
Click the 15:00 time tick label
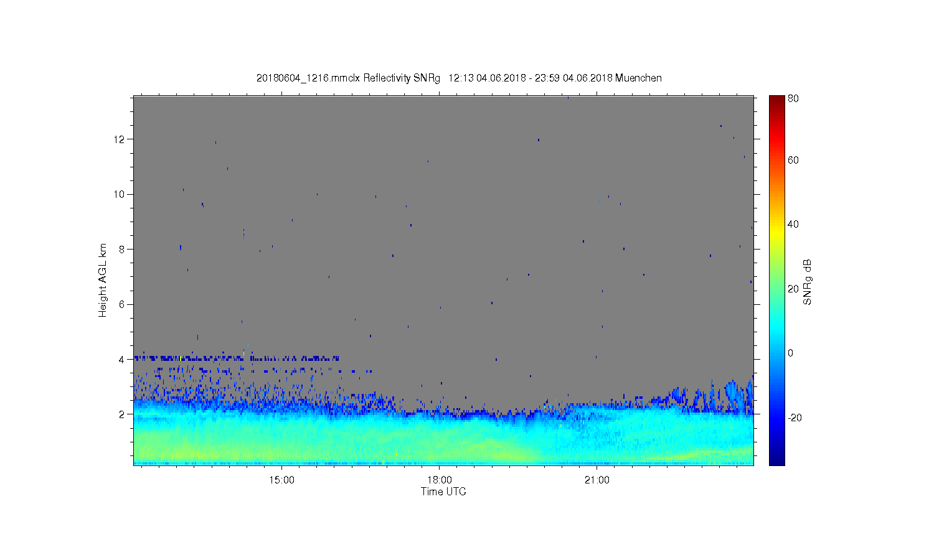(x=281, y=480)
